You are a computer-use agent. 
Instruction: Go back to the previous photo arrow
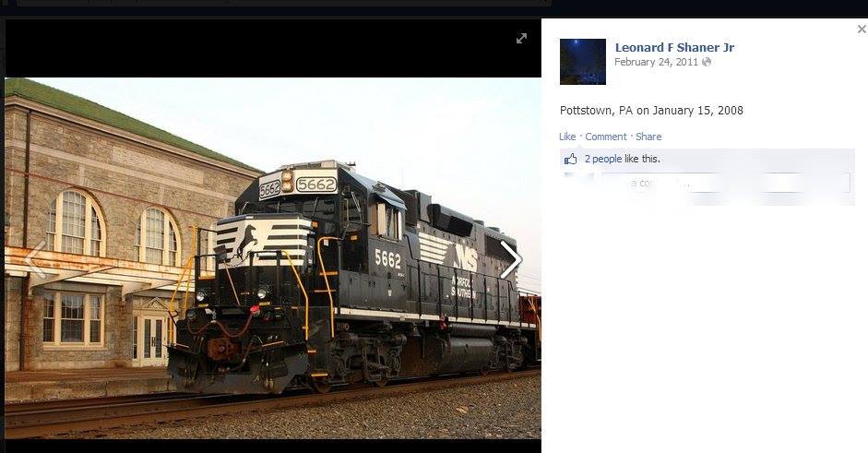click(35, 259)
